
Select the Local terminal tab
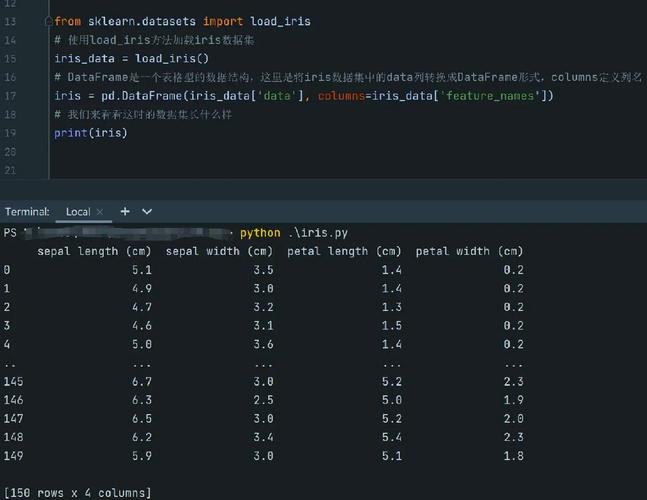click(78, 212)
